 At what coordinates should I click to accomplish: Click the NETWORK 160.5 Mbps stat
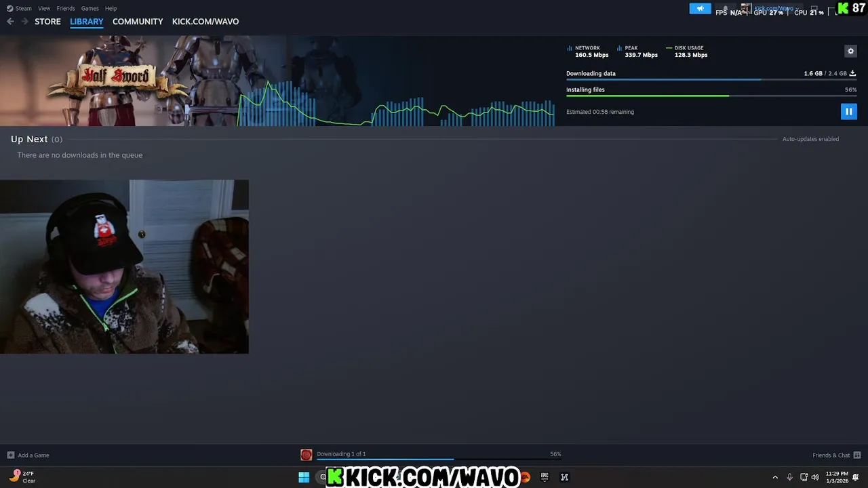click(588, 52)
